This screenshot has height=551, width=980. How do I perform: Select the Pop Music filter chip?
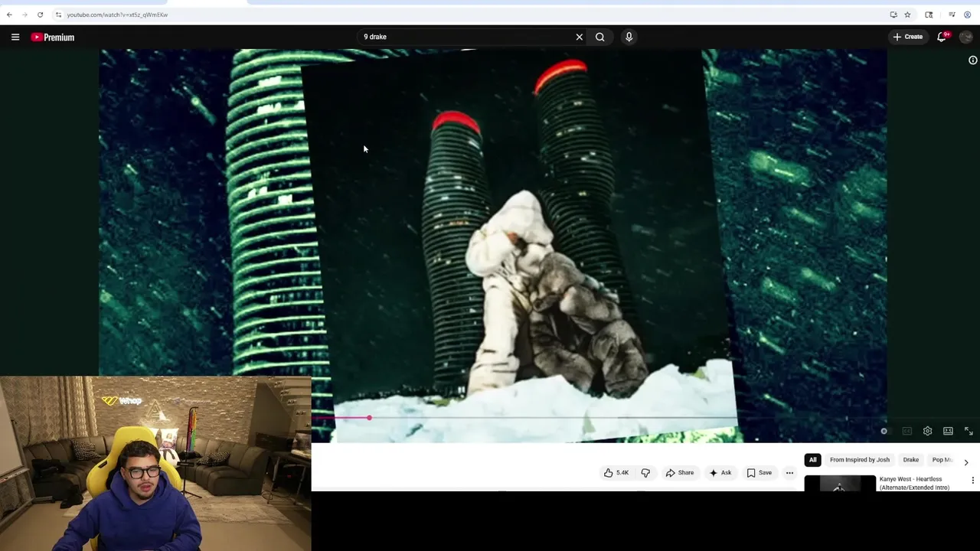point(942,460)
